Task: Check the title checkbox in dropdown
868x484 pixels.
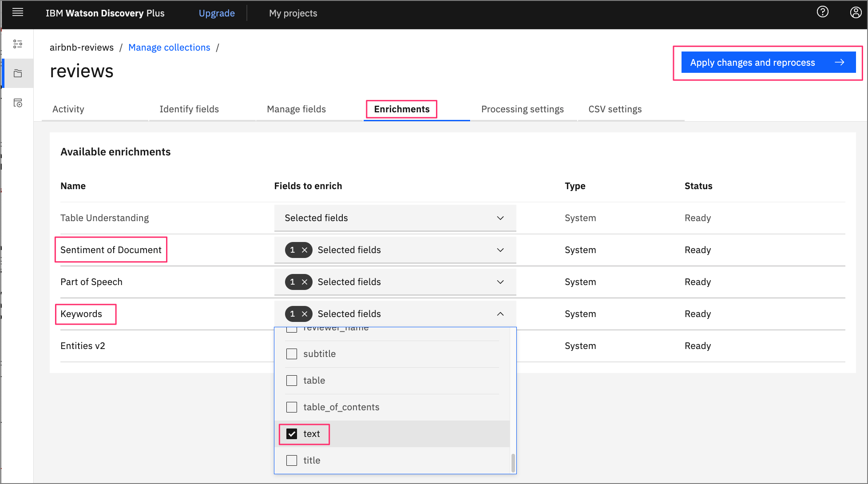Action: coord(291,460)
